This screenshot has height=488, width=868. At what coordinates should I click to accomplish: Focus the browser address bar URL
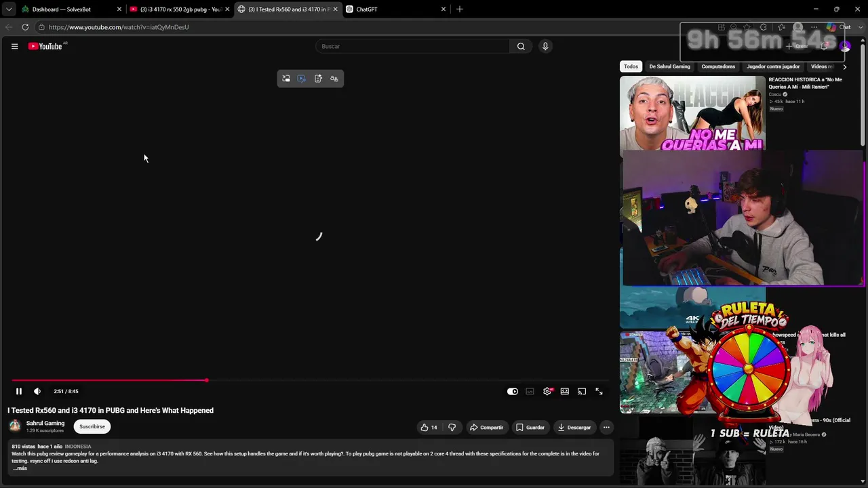pos(119,27)
